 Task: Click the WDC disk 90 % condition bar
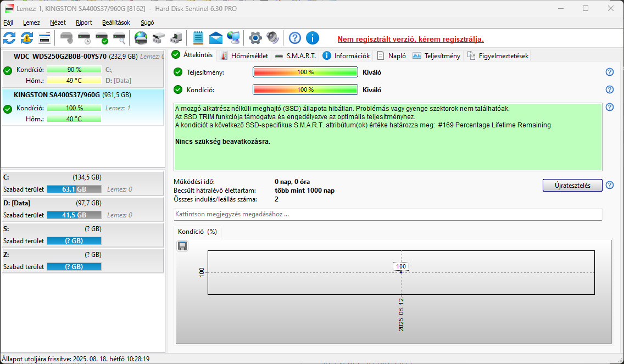pos(74,70)
